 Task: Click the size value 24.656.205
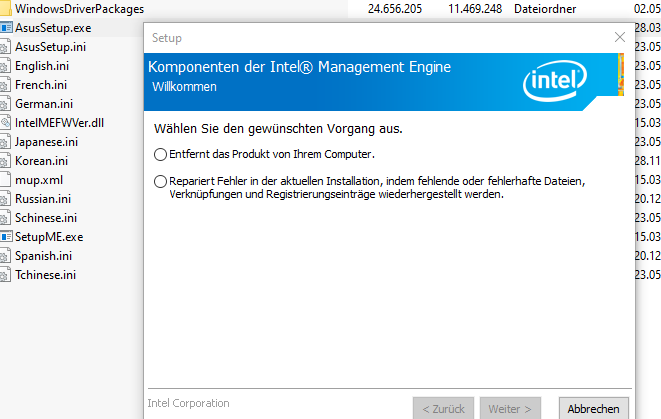395,9
